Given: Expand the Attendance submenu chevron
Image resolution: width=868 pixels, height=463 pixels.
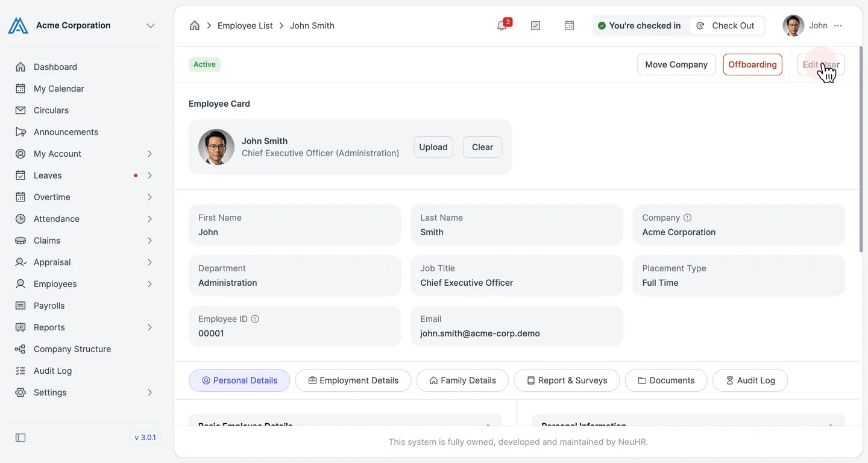Looking at the screenshot, I should 149,219.
